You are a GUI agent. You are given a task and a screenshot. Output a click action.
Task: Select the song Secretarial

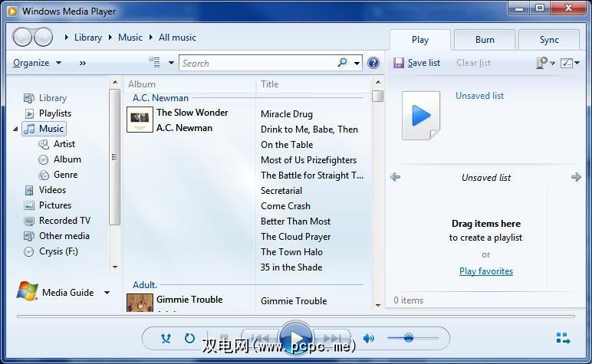click(281, 191)
